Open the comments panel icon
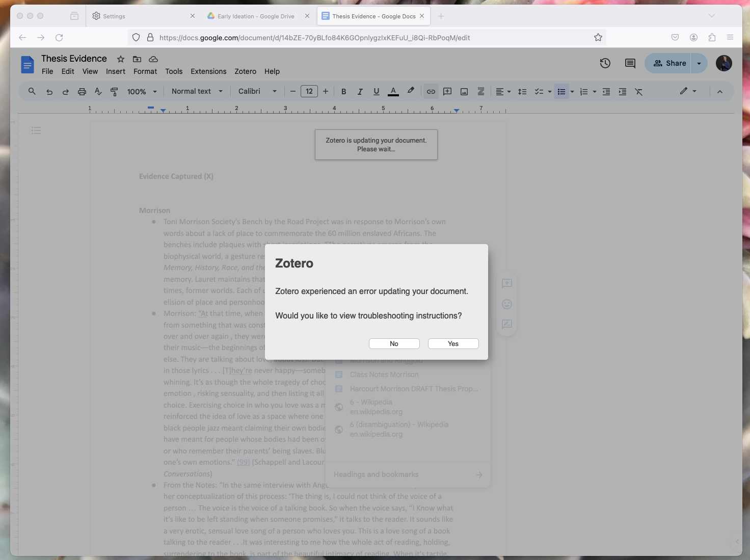This screenshot has height=560, width=750. (630, 63)
